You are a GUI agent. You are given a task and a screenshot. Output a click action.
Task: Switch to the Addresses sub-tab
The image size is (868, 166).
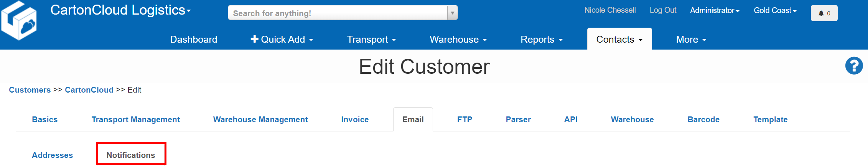tap(52, 155)
